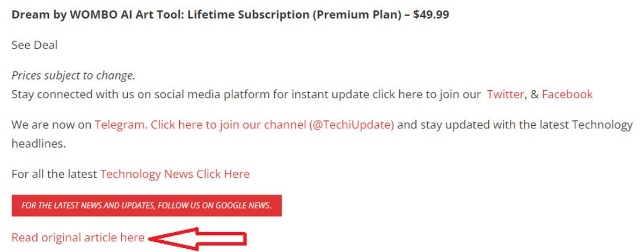This screenshot has height=252, width=644.
Task: Click the italic 'Prices subject to change' note
Action: pos(73,76)
